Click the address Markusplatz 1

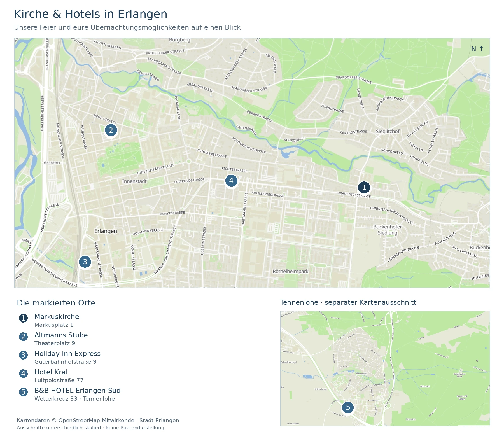(x=54, y=325)
